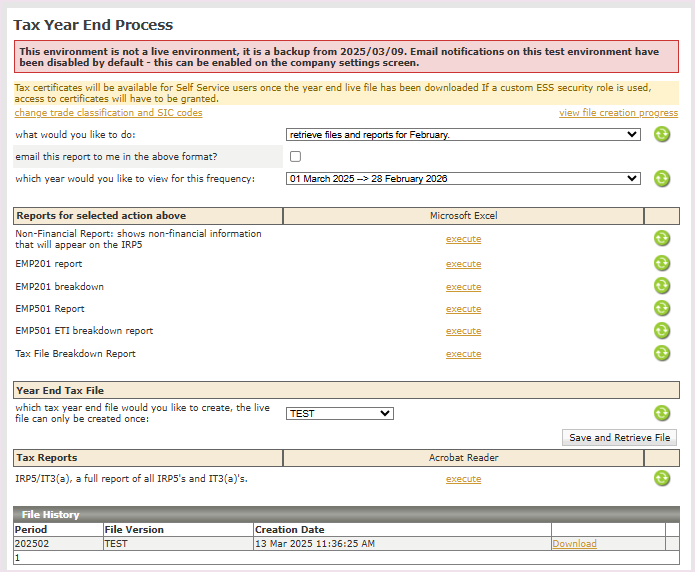Viewport: 695px width, 572px height.
Task: Click green icon for Tax File Breakdown Report
Action: pos(661,354)
